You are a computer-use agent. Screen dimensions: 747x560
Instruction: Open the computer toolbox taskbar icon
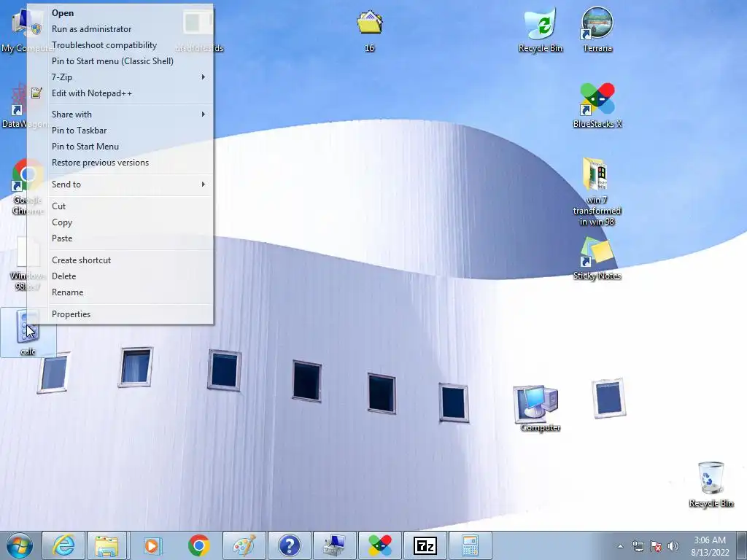[x=334, y=545]
